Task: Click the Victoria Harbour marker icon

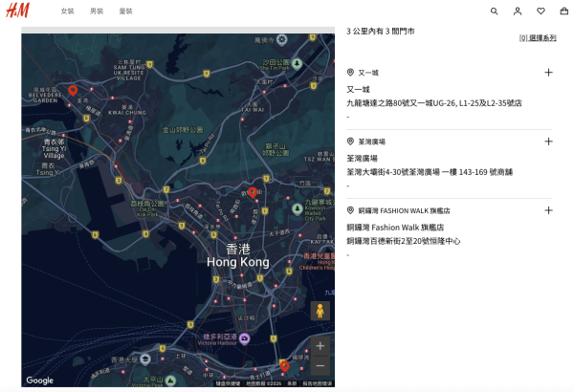Action: (x=244, y=338)
